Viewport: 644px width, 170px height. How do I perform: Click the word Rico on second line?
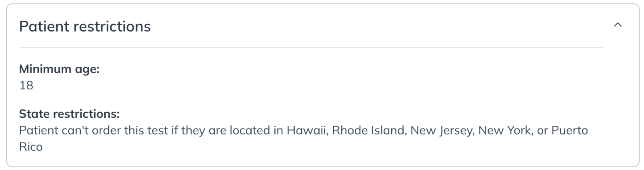point(31,147)
